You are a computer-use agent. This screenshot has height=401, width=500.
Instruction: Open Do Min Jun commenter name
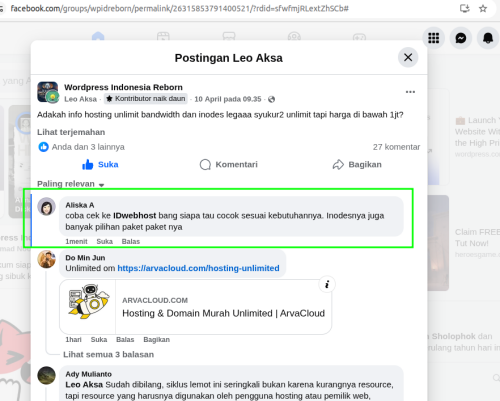(85, 258)
